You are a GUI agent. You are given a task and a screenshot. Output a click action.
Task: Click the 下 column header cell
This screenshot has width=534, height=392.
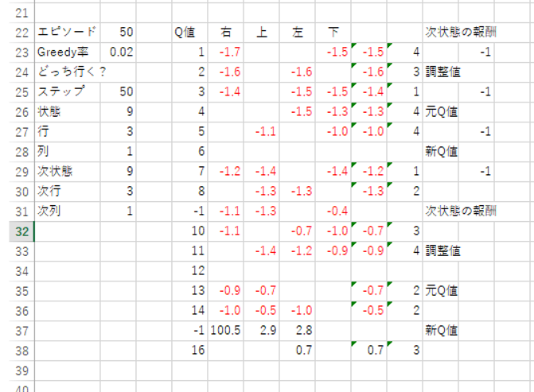tap(333, 33)
